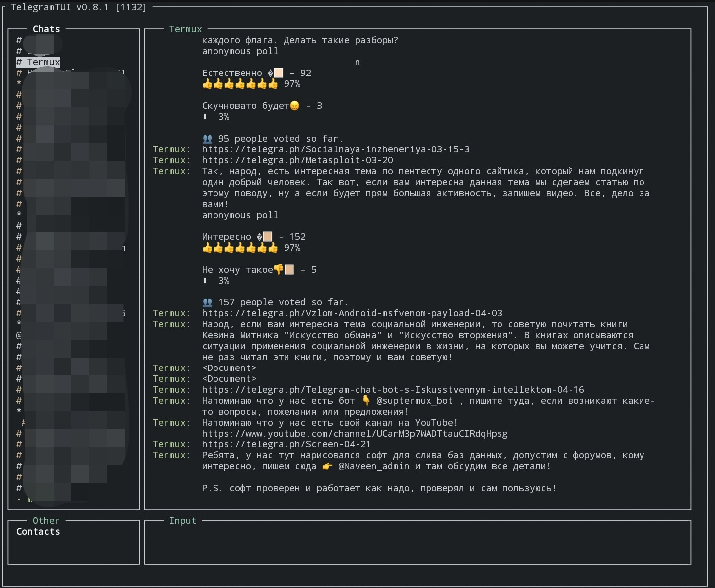Select poll option "Интересно" with 152 votes
Image resolution: width=715 pixels, height=588 pixels.
254,237
